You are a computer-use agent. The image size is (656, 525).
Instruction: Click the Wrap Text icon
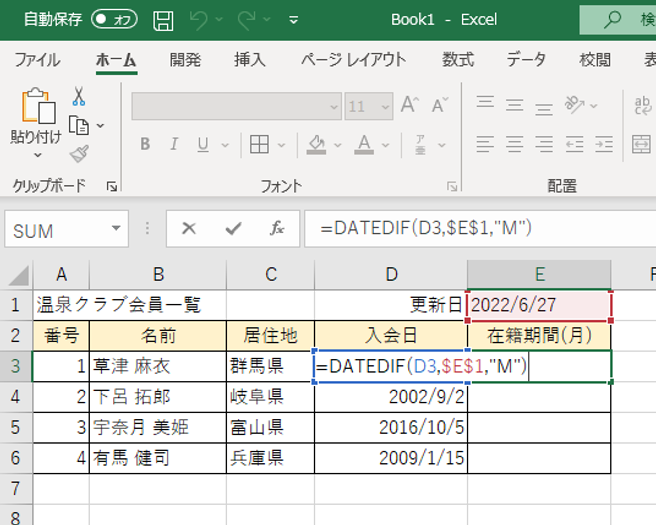pos(642,106)
